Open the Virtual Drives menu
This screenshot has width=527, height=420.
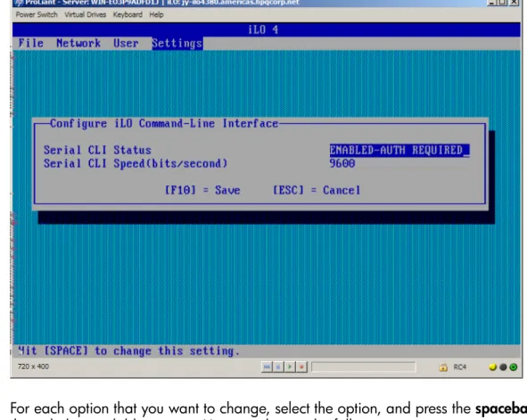pos(85,15)
